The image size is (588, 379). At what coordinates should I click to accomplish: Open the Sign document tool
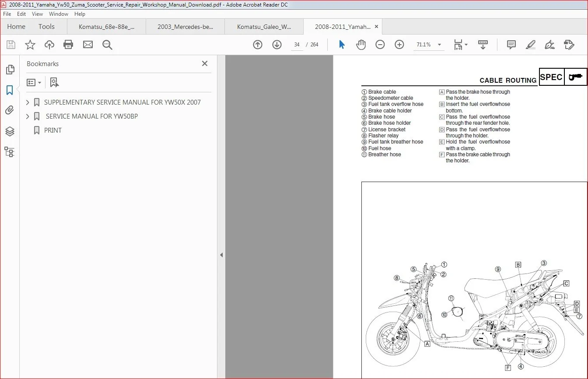click(x=549, y=45)
